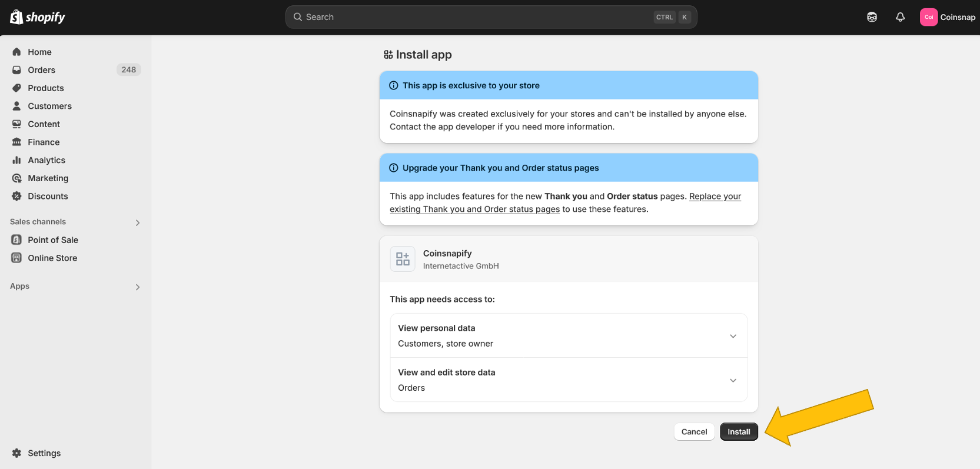This screenshot has height=469, width=980.
Task: Click the Install app heading icon
Action: 388,55
